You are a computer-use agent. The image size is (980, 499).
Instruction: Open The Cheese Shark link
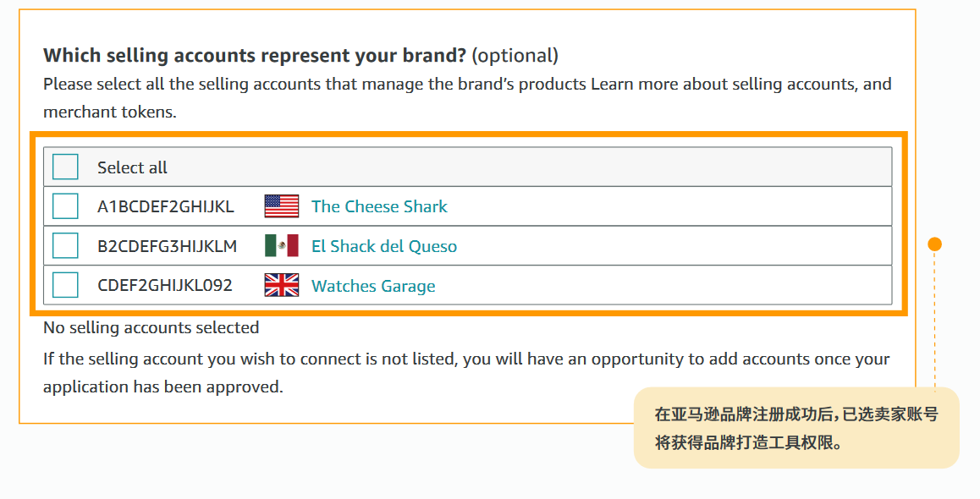coord(379,206)
